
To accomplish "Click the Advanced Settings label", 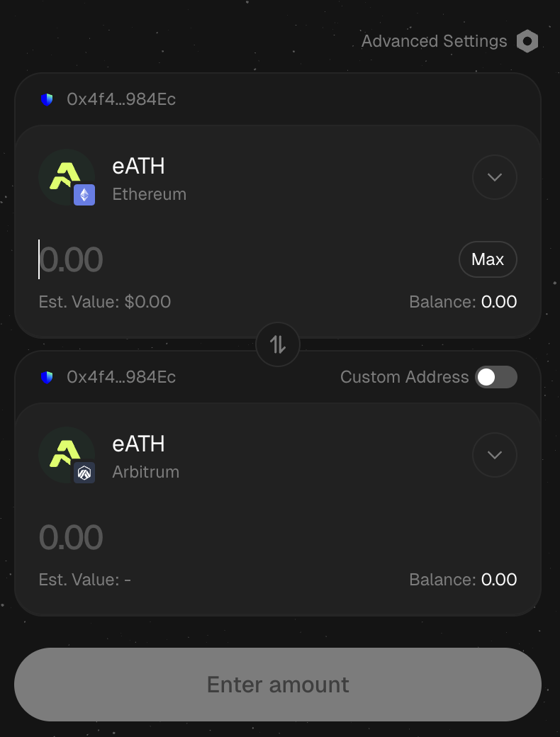I will [434, 41].
